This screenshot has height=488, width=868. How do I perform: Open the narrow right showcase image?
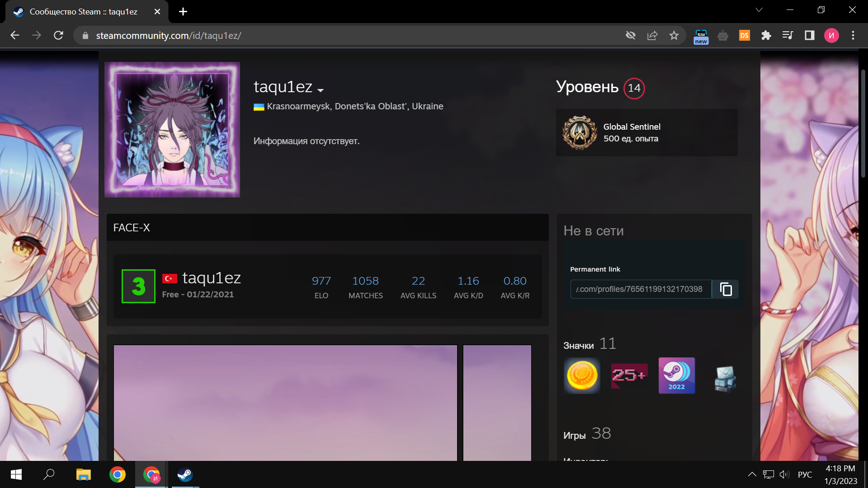pos(497,403)
